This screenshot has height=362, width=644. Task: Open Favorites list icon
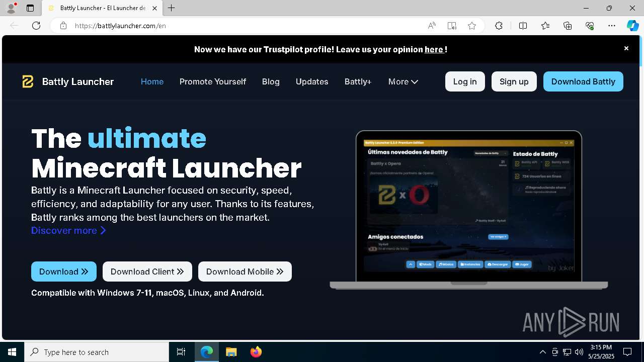(545, 26)
